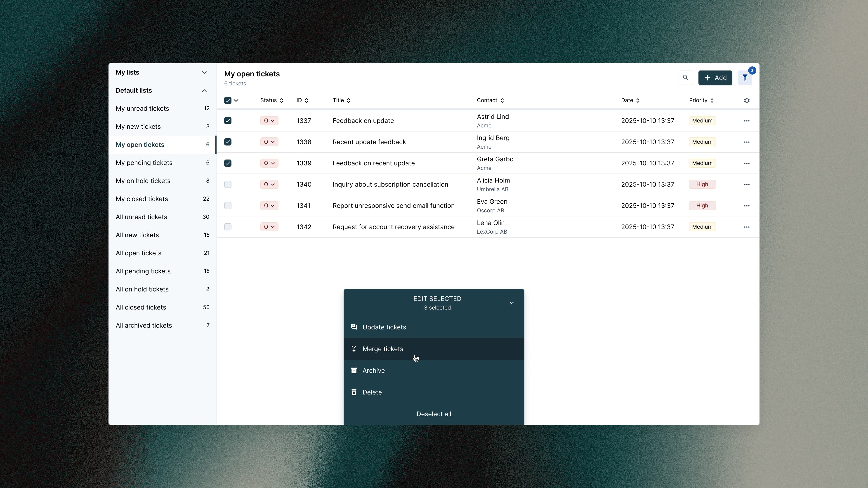Collapse the Default lists section
This screenshot has height=488, width=868.
click(204, 91)
